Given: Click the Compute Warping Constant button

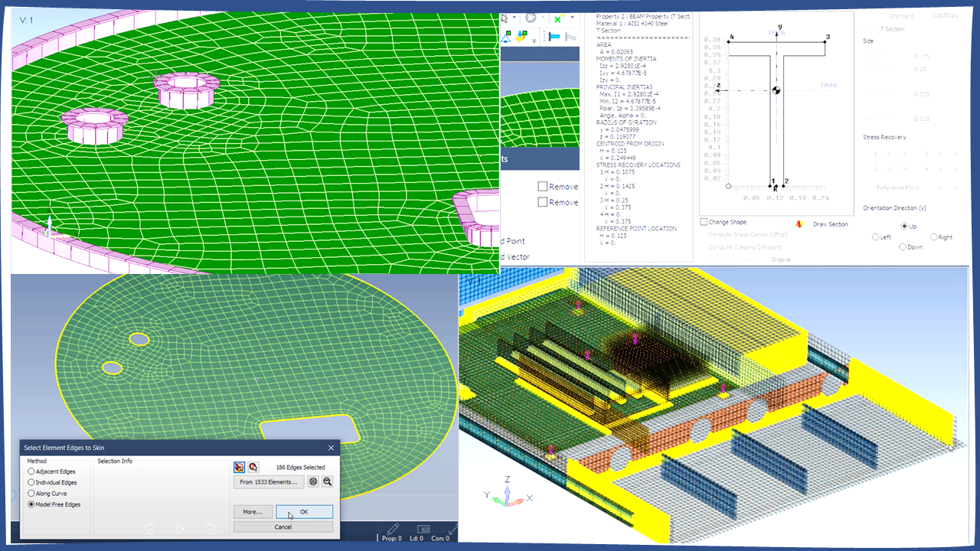Looking at the screenshot, I should tap(744, 247).
